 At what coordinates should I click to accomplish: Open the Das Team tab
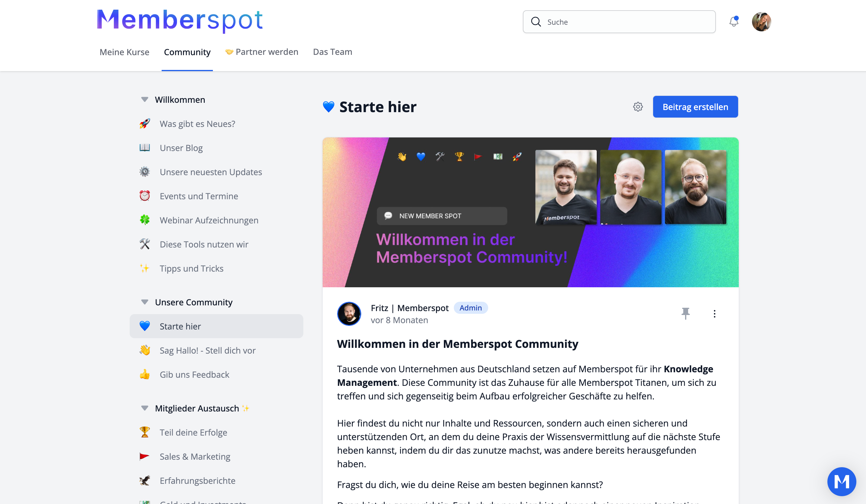coord(332,52)
